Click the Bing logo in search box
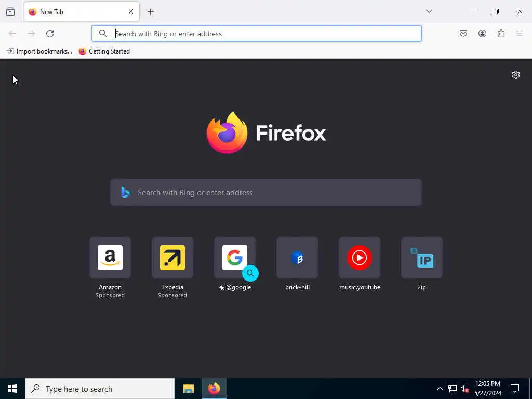 tap(126, 192)
